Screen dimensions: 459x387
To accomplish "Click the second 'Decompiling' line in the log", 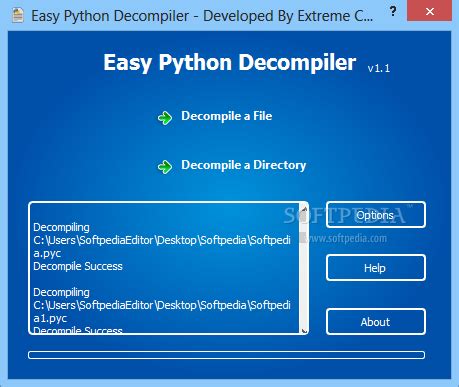I will 61,292.
